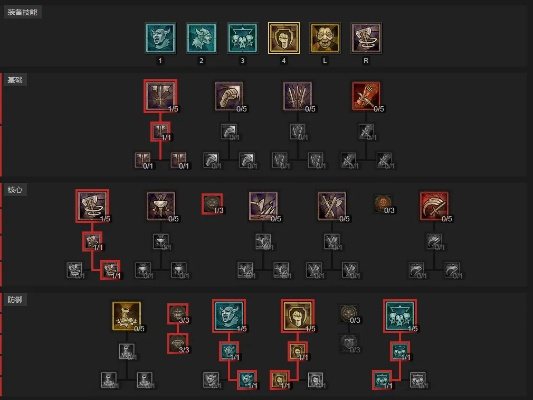Toggle the core passive node showing 1/3
This screenshot has height=400, width=533.
click(212, 204)
